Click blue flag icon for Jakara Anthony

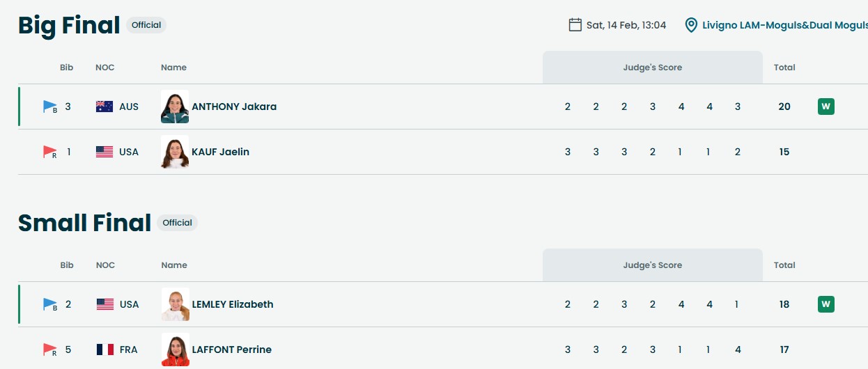[x=50, y=107]
